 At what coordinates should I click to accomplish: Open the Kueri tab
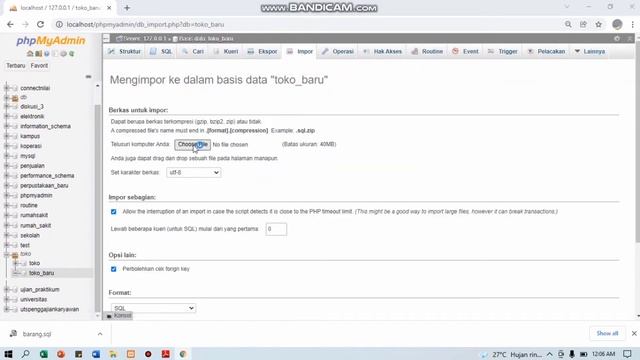pyautogui.click(x=226, y=51)
